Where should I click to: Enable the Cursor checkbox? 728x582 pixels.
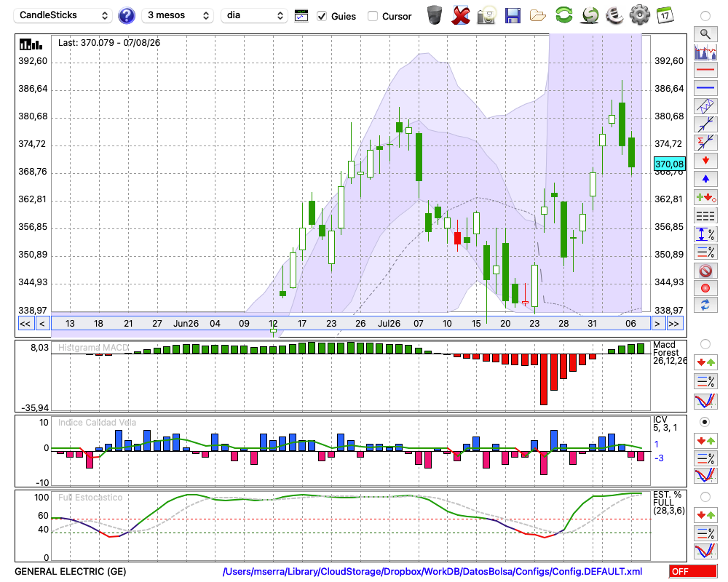click(372, 16)
